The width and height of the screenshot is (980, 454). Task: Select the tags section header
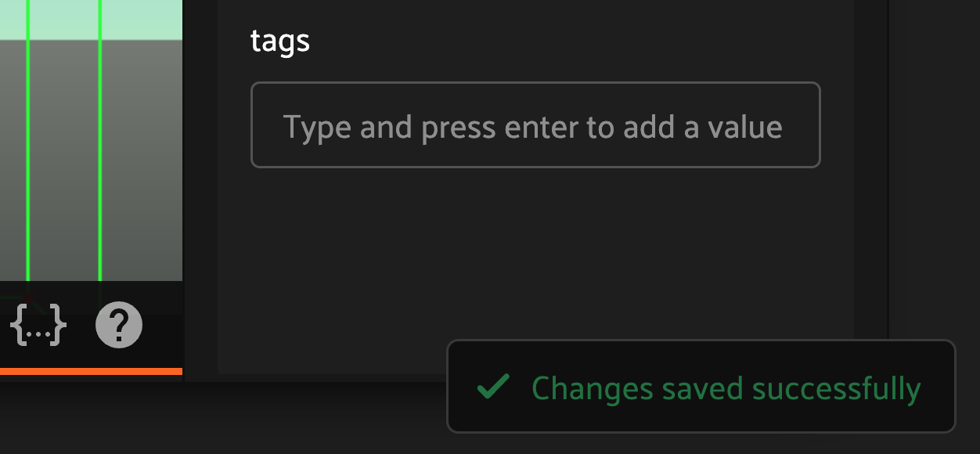280,41
